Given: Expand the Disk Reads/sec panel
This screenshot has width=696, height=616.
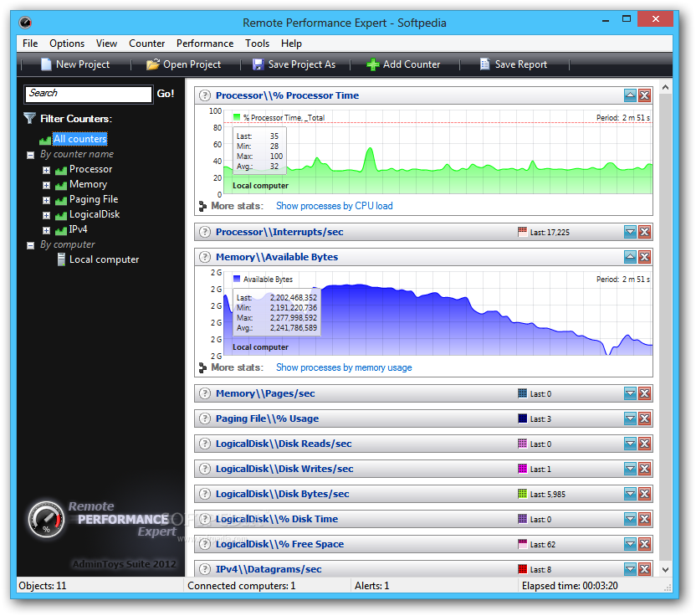Looking at the screenshot, I should (x=630, y=444).
